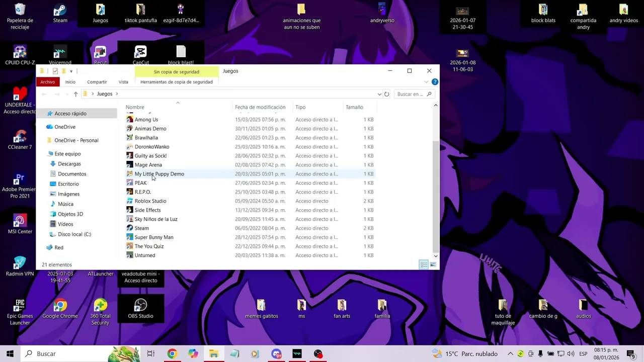The image size is (644, 362).
Task: Select the PEAK shortcut icon
Action: pyautogui.click(x=130, y=183)
